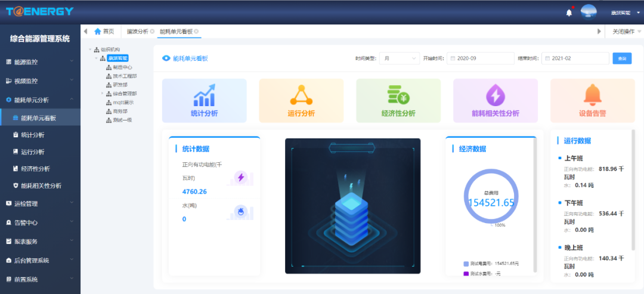Click the 经济数据 panel scrollbar

[535, 205]
